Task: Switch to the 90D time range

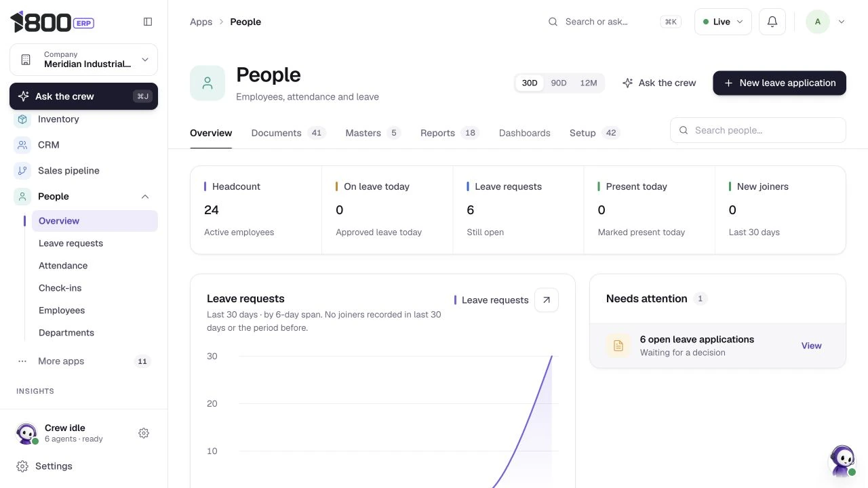Action: tap(559, 83)
